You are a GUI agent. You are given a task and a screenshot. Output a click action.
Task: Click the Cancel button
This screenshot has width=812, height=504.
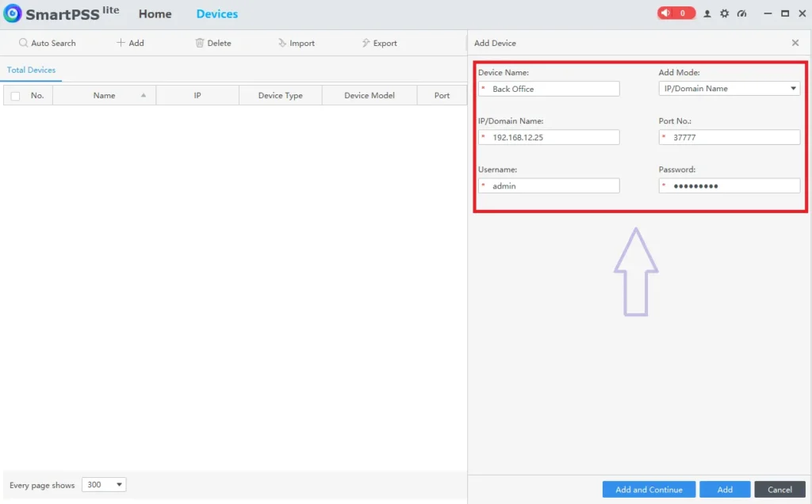pyautogui.click(x=779, y=489)
